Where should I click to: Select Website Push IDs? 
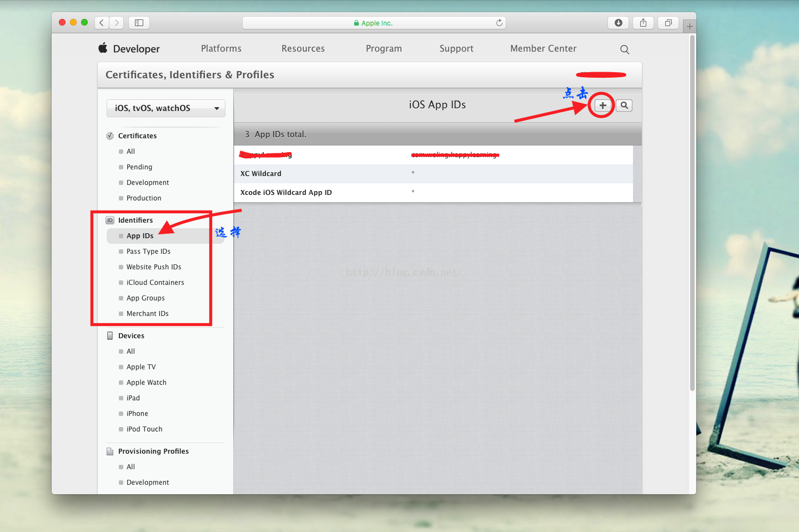coord(154,267)
